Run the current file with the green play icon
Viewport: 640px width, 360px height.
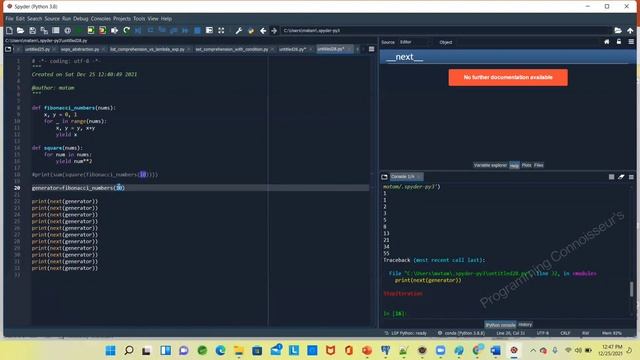click(79, 31)
